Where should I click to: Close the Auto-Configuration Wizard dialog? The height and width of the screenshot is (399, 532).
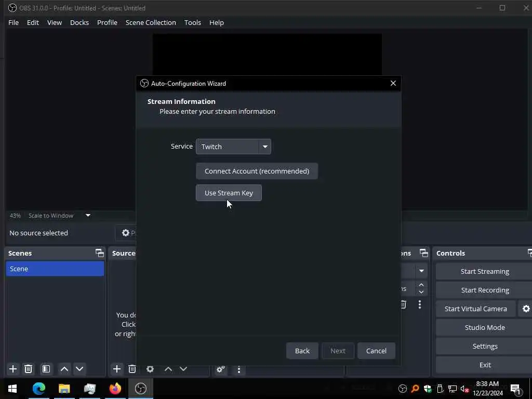coord(393,83)
